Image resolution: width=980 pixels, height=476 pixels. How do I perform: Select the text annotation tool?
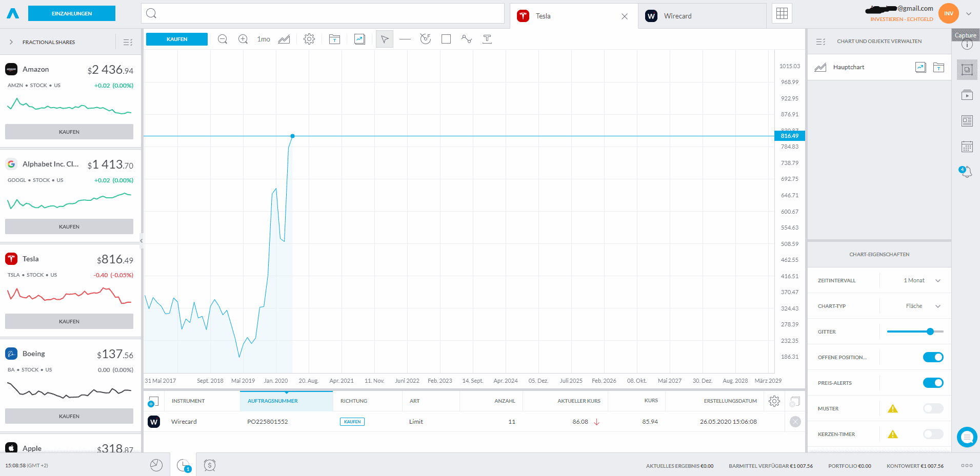487,39
